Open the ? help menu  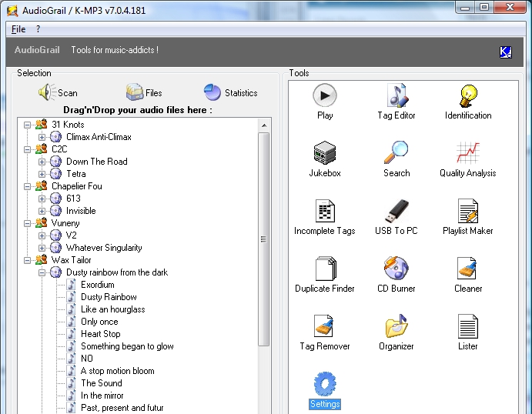tap(38, 29)
